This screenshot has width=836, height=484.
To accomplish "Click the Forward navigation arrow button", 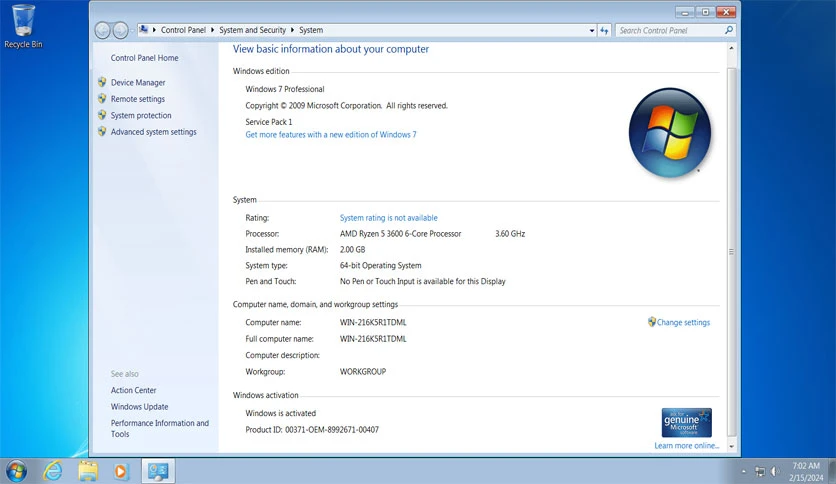I will pyautogui.click(x=120, y=30).
